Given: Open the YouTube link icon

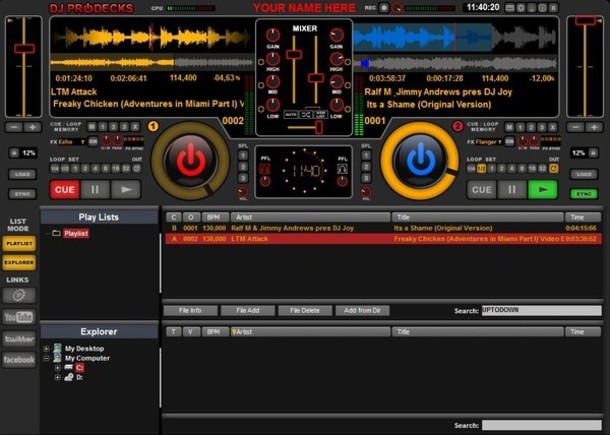Looking at the screenshot, I should point(19,317).
